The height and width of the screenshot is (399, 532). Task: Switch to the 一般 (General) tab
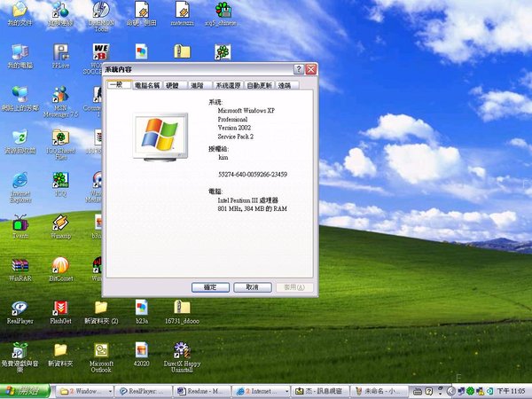[x=120, y=84]
